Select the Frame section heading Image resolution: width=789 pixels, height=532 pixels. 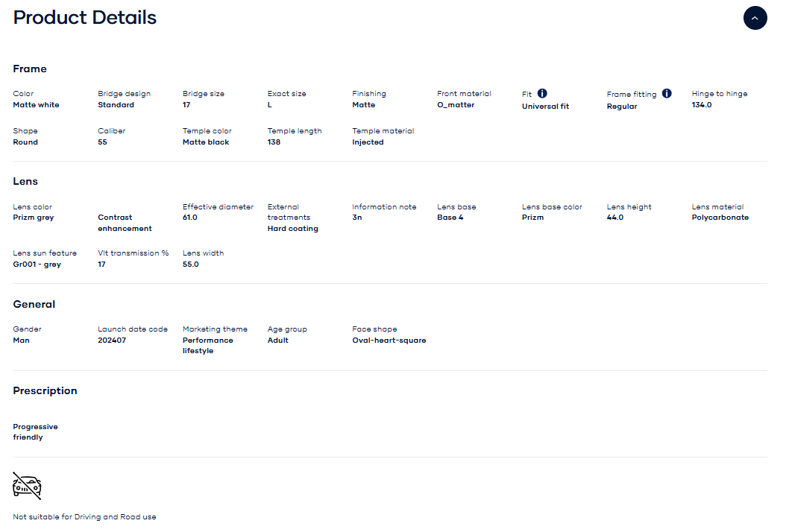30,69
